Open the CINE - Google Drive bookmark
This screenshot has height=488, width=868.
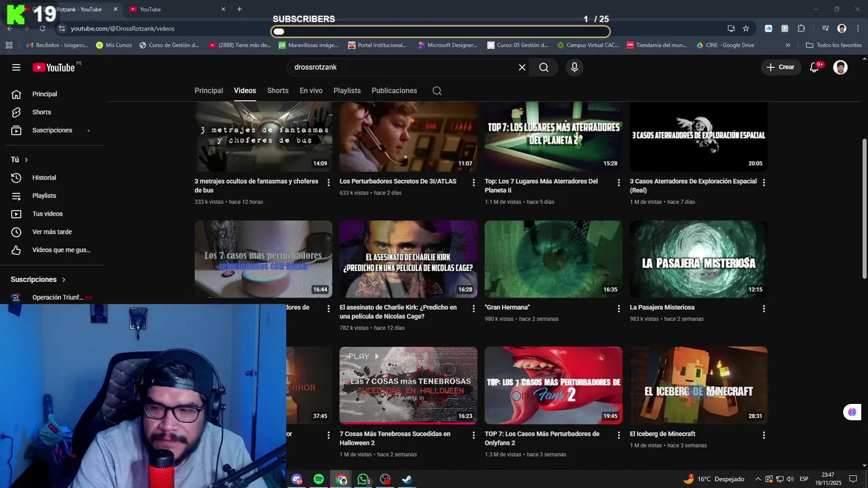(725, 45)
